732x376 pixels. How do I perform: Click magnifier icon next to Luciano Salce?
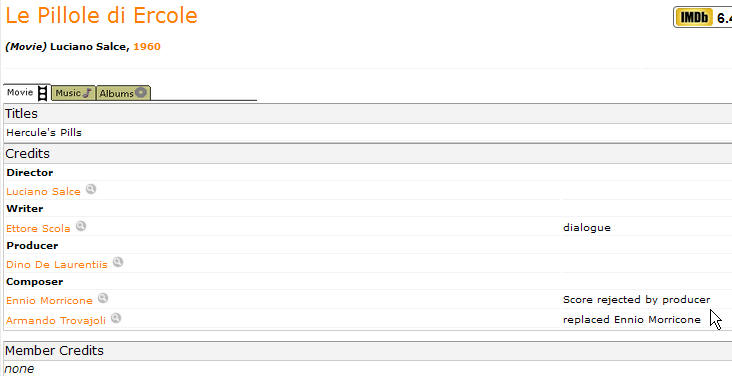pyautogui.click(x=91, y=189)
